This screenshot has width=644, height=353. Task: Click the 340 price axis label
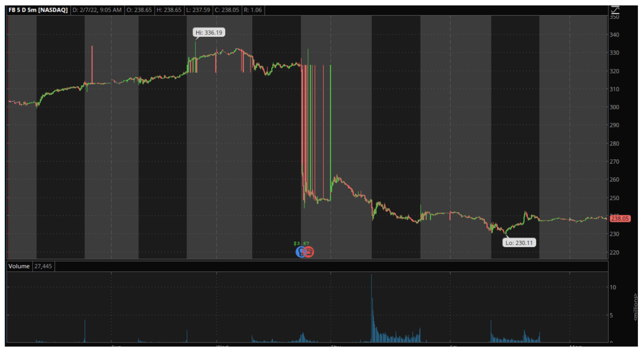click(615, 35)
